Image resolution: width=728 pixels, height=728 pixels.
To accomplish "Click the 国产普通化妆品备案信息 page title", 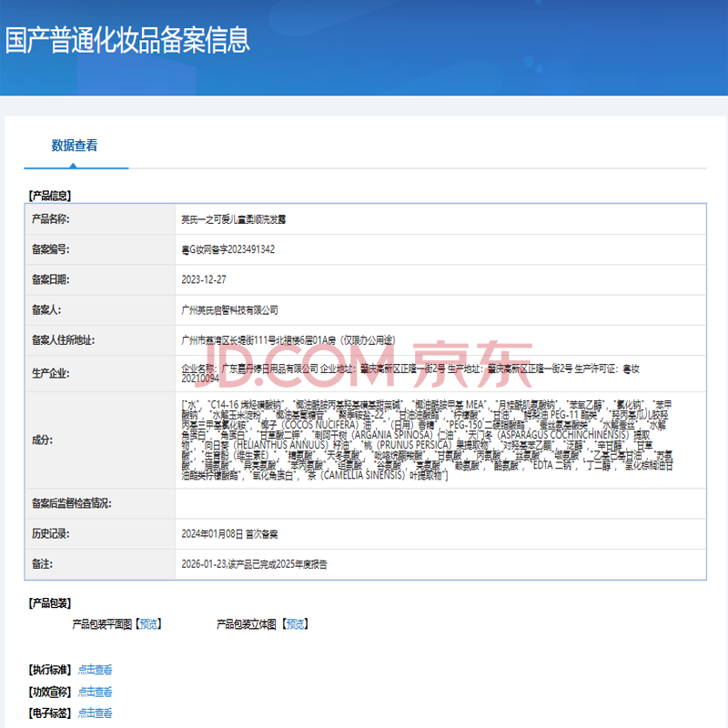I will (127, 41).
